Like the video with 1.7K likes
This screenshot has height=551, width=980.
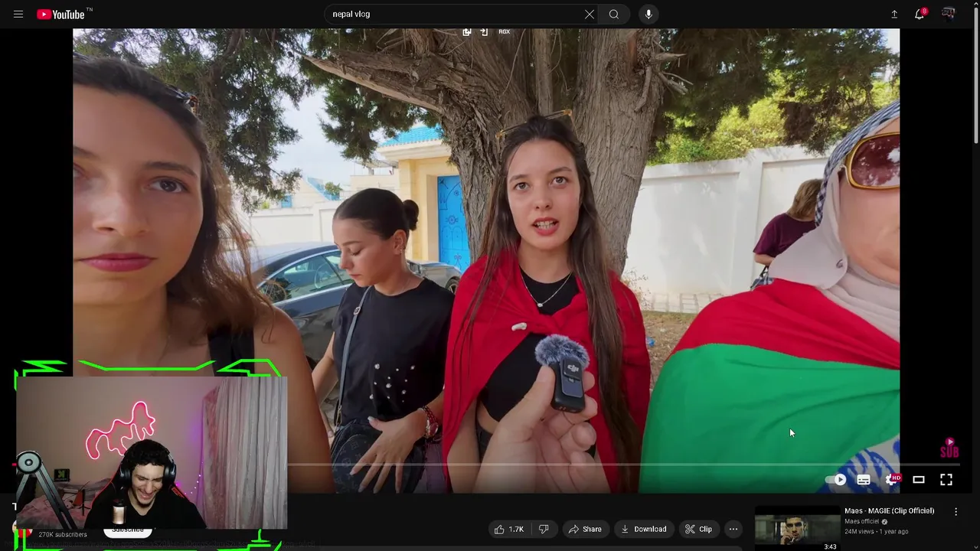508,529
